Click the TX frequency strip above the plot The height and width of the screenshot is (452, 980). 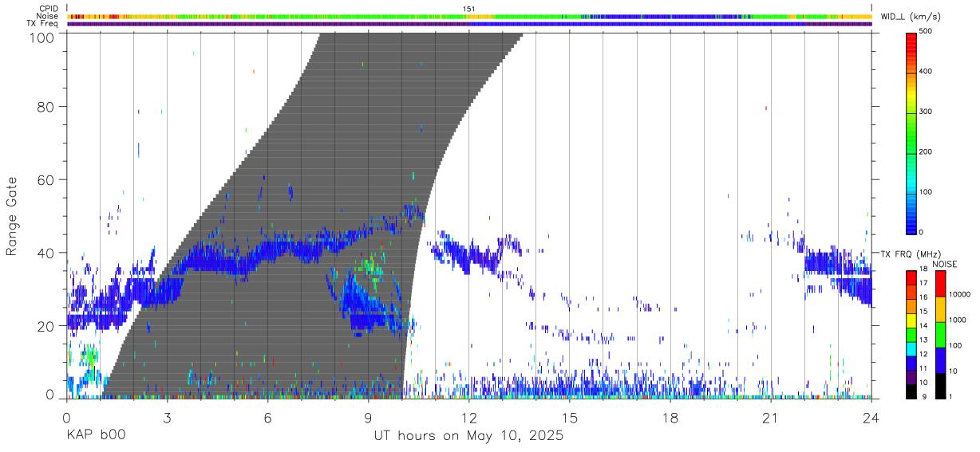click(x=468, y=24)
